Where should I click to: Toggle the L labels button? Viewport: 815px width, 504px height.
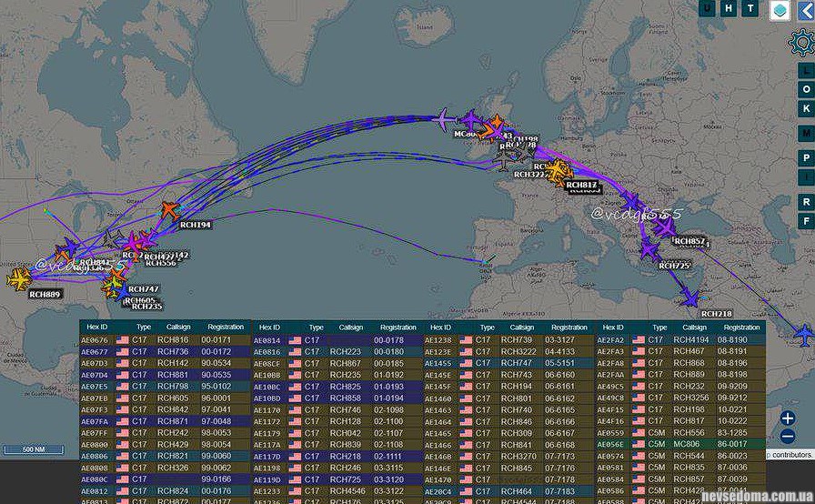tap(806, 70)
